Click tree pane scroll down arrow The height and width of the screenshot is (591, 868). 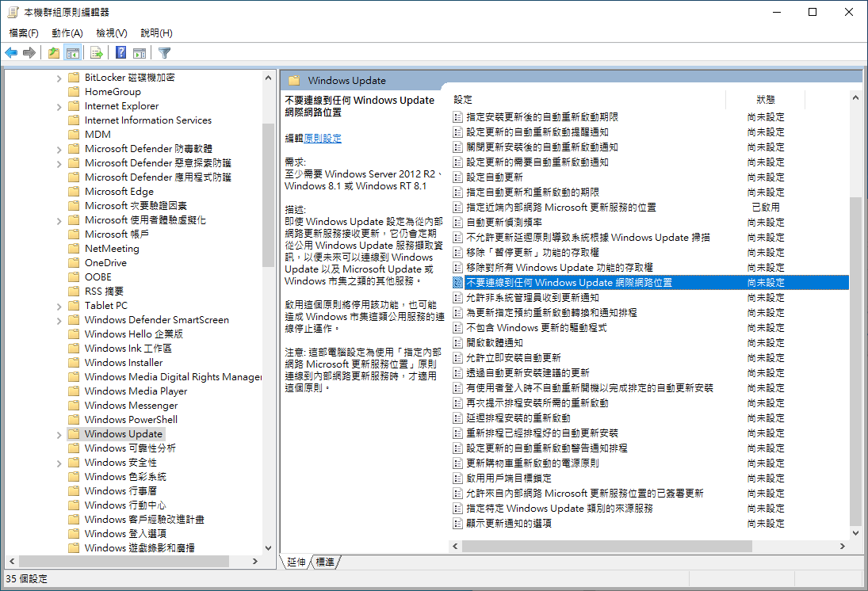coord(269,548)
